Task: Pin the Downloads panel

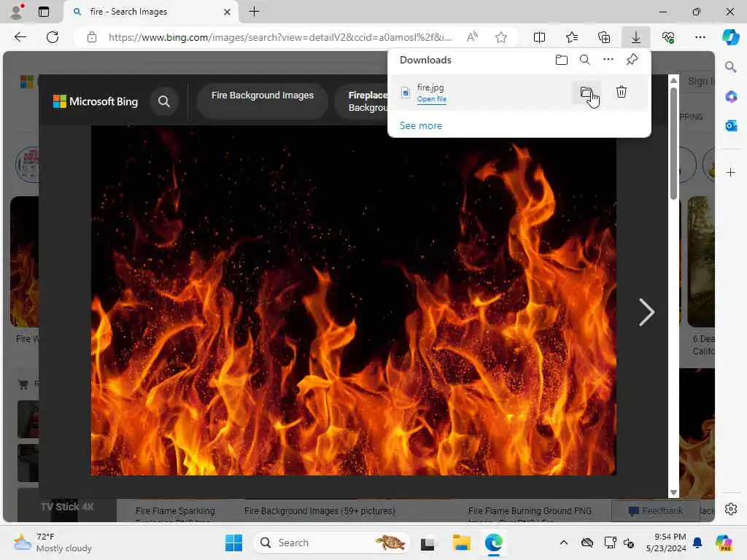Action: pyautogui.click(x=632, y=60)
